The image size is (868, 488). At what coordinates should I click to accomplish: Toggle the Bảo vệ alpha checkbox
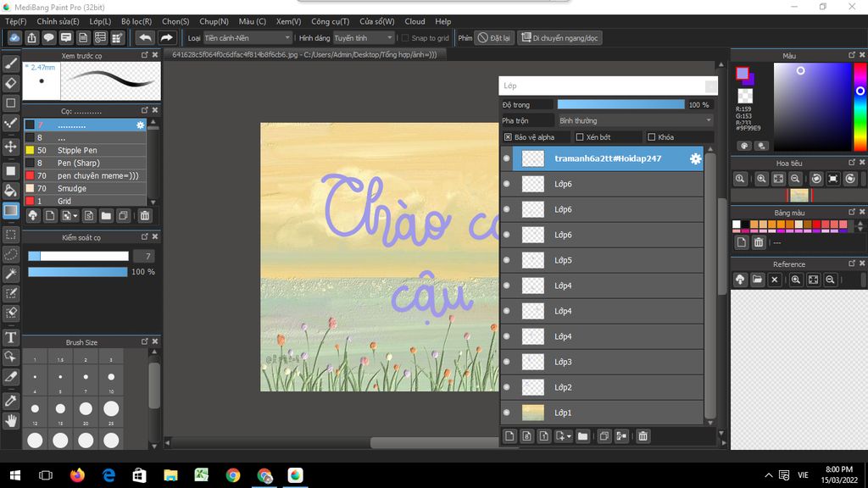[508, 137]
